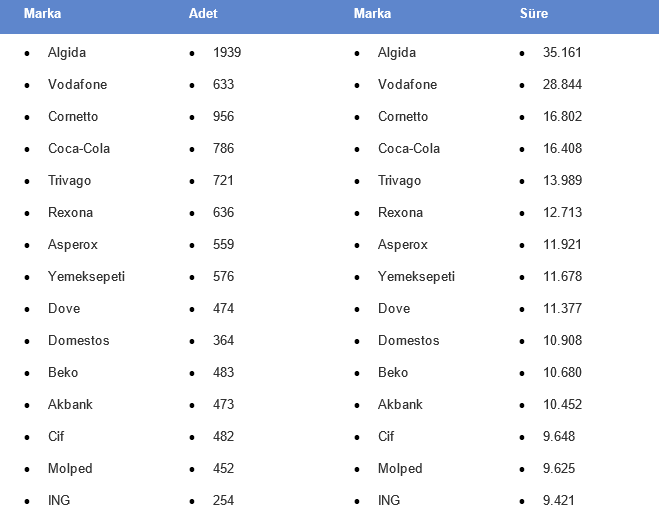Select Trivago in the right brand list
The image size is (659, 532).
[399, 181]
